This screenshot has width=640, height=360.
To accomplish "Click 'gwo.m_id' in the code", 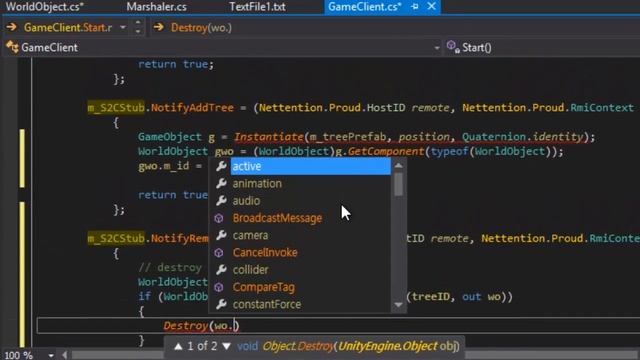I will point(164,166).
